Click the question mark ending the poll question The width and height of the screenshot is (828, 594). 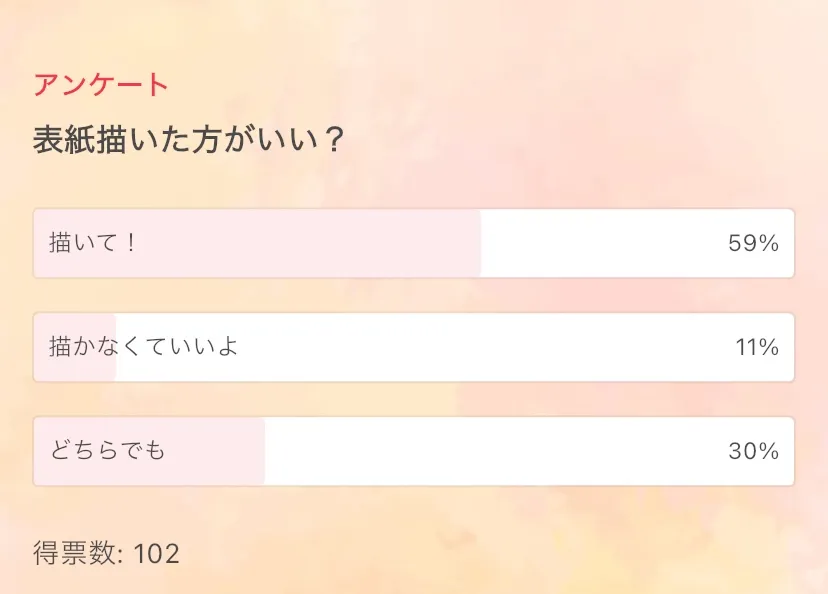pyautogui.click(x=335, y=140)
